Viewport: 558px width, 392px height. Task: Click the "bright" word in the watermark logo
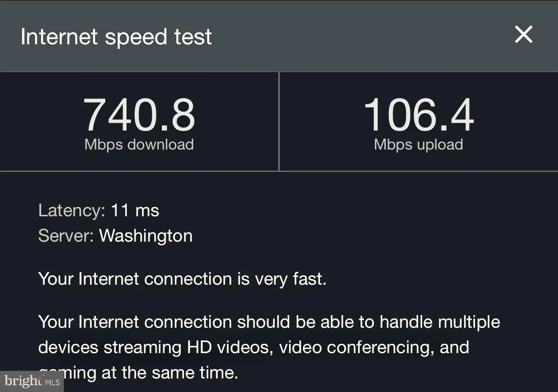click(x=23, y=381)
